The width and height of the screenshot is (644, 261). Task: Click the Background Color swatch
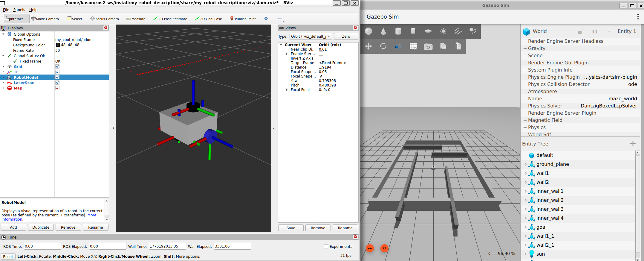[x=58, y=45]
